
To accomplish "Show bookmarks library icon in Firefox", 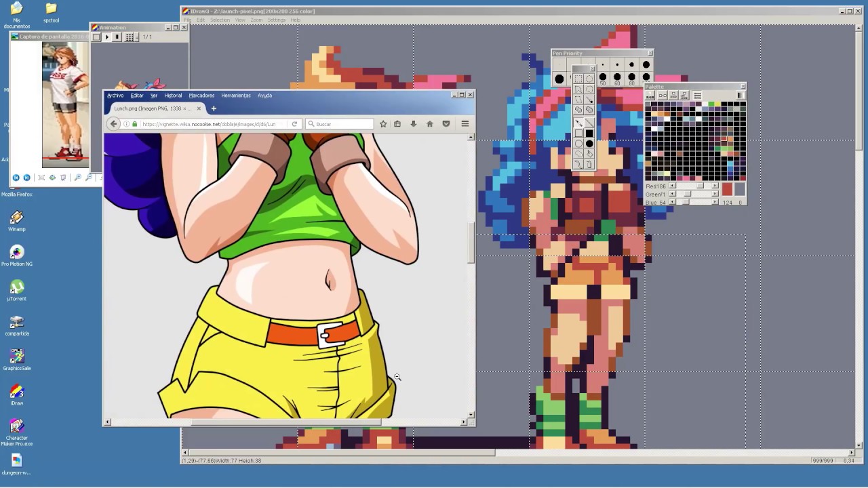I will pos(397,124).
